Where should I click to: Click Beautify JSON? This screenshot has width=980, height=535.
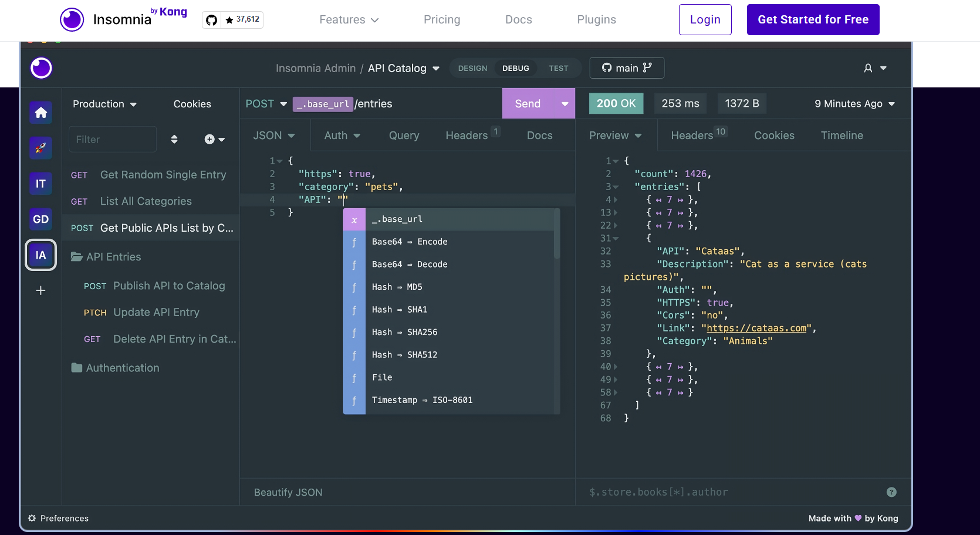[x=288, y=492]
